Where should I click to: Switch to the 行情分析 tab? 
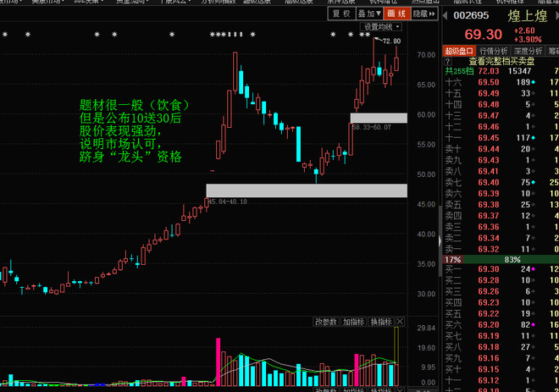click(493, 51)
